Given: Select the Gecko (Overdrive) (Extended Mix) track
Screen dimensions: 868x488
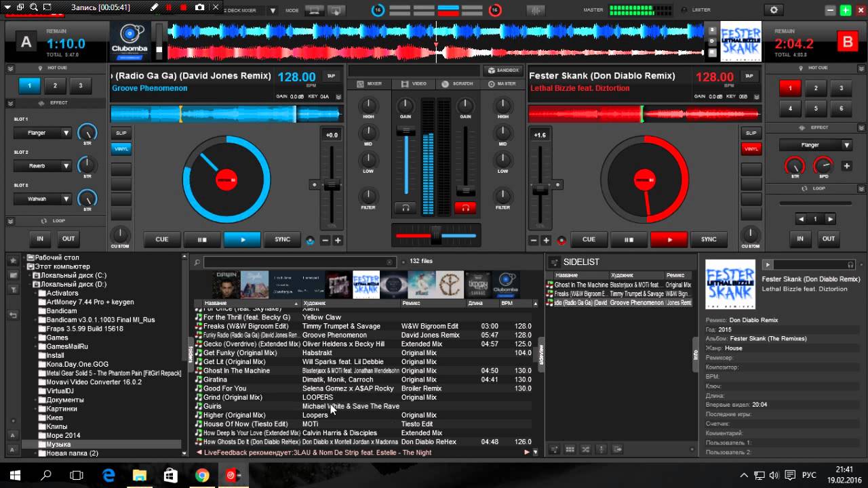Looking at the screenshot, I should click(x=364, y=344).
